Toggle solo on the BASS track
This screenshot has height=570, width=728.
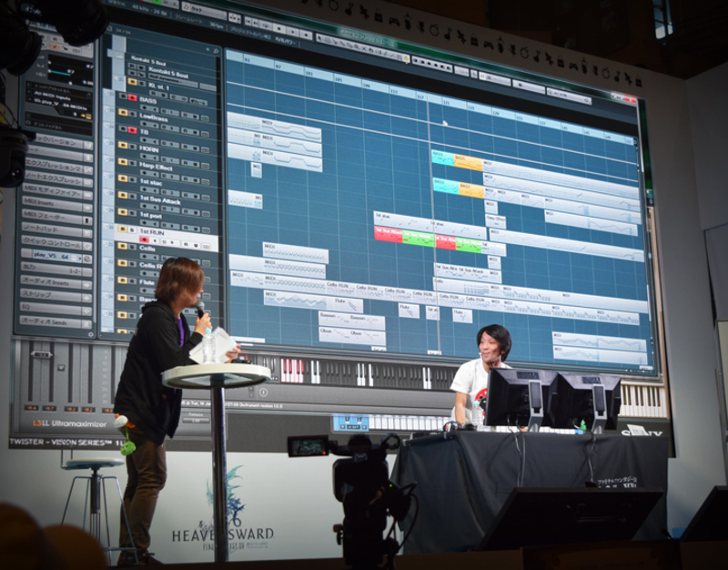point(132,97)
